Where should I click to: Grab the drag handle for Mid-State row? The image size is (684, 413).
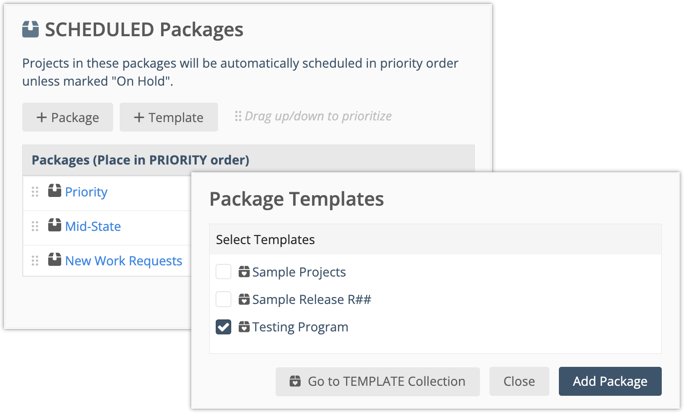point(35,226)
